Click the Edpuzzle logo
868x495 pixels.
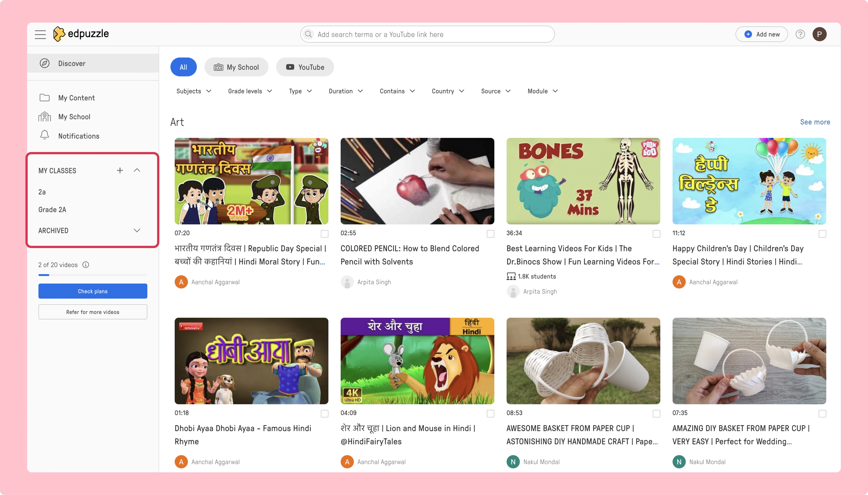coord(81,34)
